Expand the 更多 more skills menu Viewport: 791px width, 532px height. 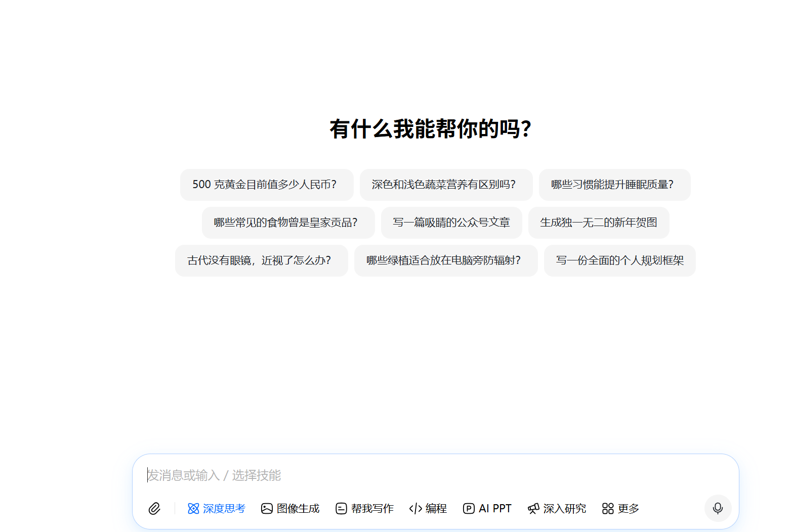620,508
